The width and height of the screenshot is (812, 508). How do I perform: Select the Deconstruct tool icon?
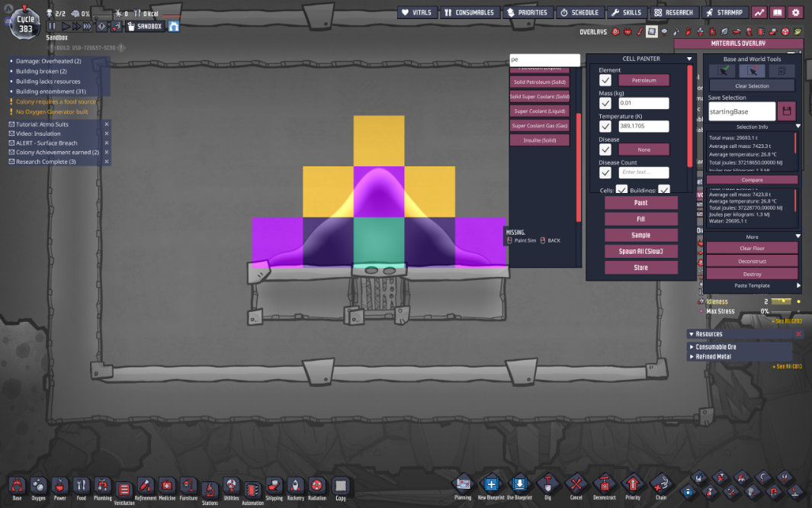(x=605, y=484)
